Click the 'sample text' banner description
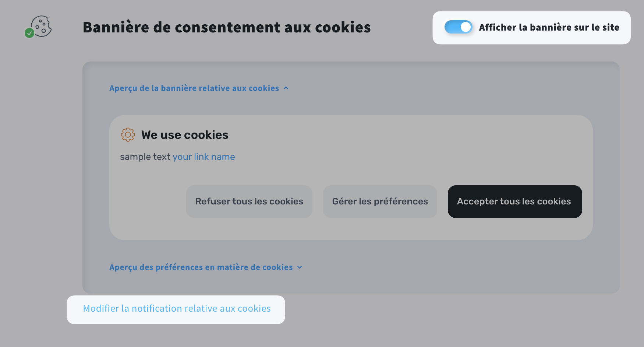 pos(145,157)
